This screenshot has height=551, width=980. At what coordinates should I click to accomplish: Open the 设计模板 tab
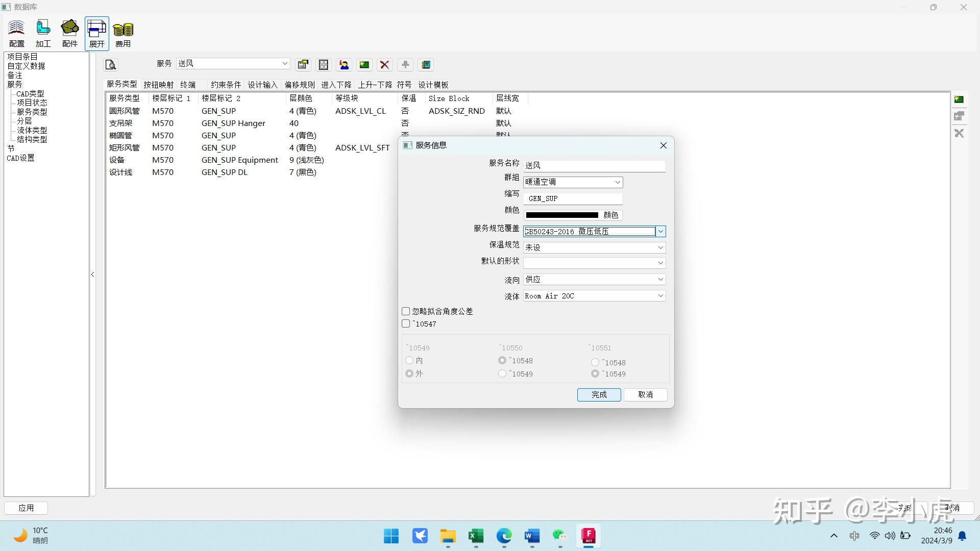pyautogui.click(x=433, y=85)
